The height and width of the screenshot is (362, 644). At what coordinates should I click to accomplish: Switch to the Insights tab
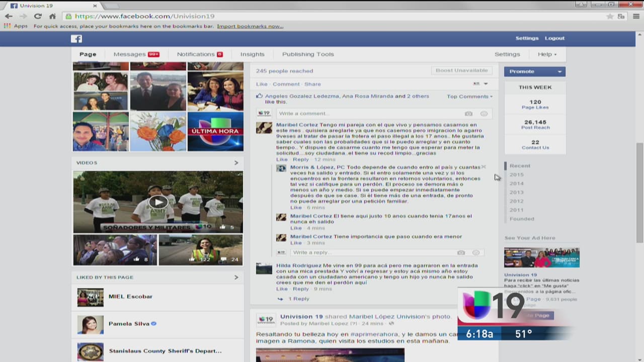click(x=252, y=54)
